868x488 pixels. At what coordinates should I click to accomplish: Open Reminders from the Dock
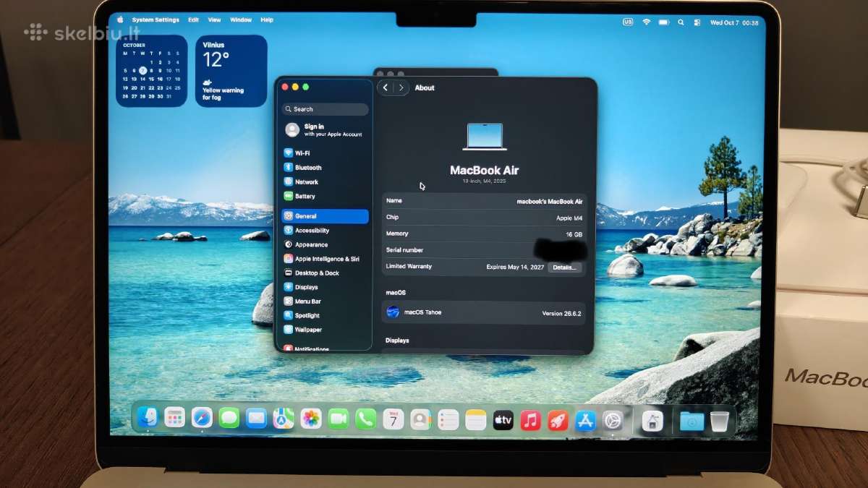click(448, 419)
